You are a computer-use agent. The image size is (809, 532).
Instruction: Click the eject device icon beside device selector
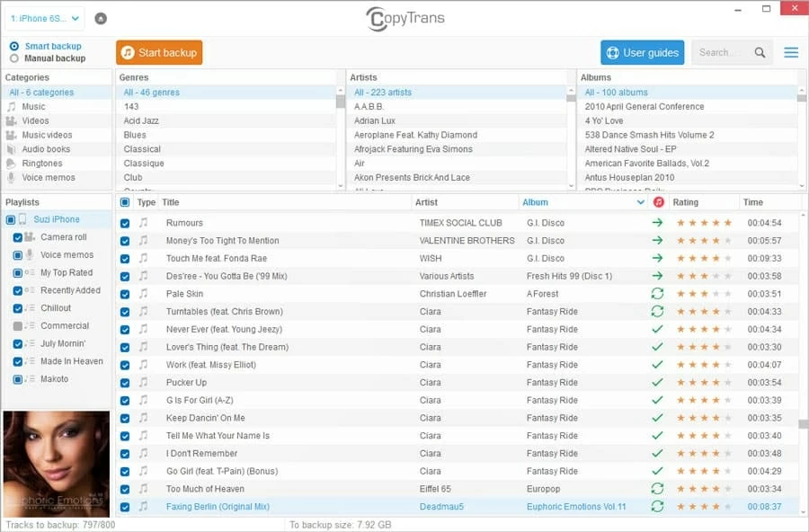coord(100,18)
